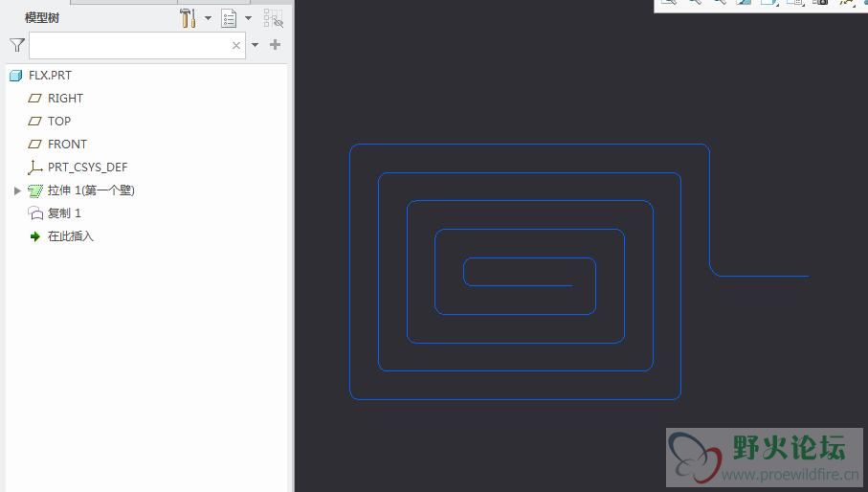
Task: Expand the 拉伸 1 feature node
Action: (17, 190)
